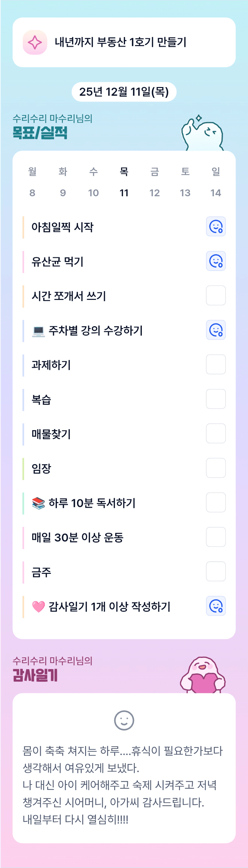Check off the 임장 task
The width and height of the screenshot is (248, 868).
click(216, 468)
